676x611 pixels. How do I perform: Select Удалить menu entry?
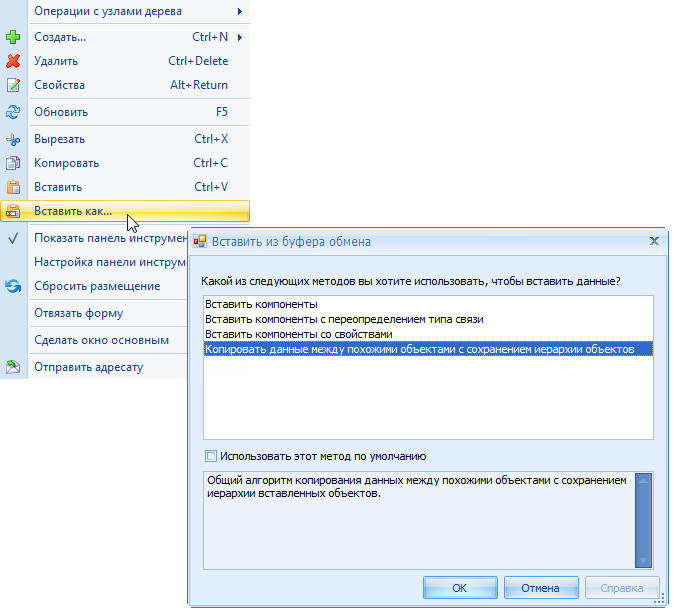[125, 61]
